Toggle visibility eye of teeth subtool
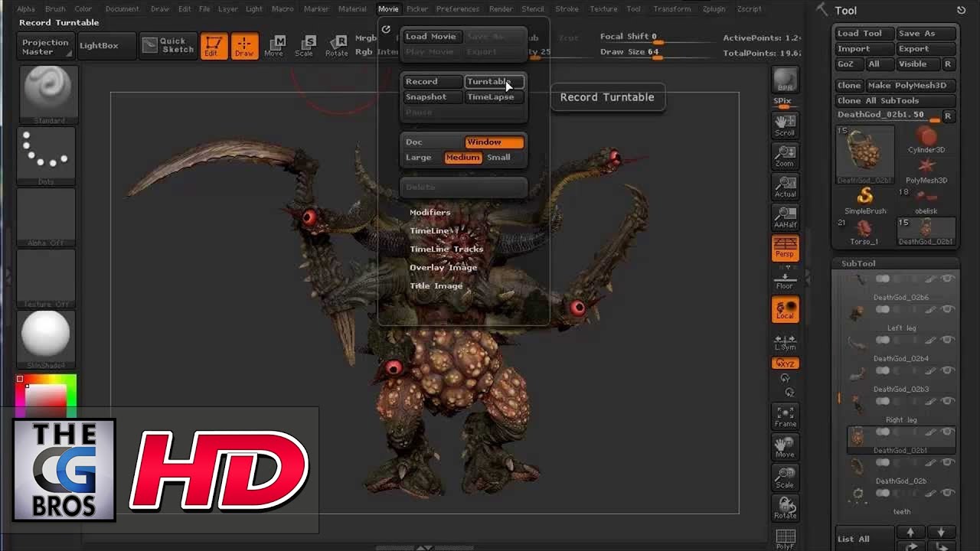This screenshot has width=980, height=551. pos(948,493)
